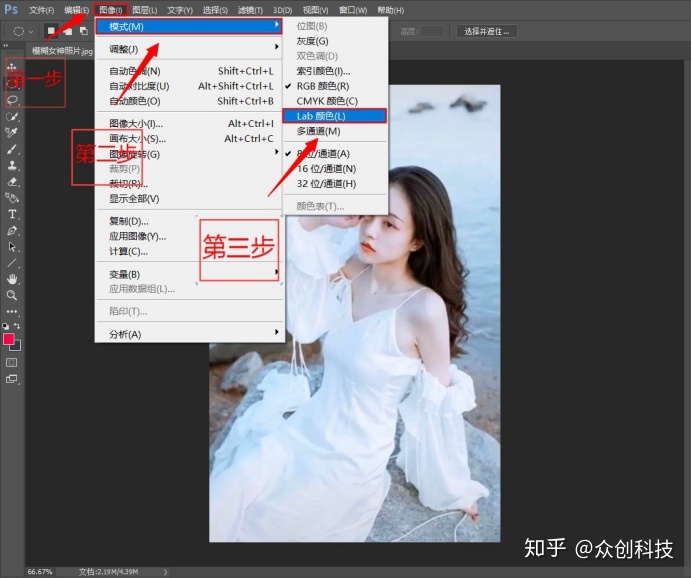The width and height of the screenshot is (692, 578).
Task: Expand the 分析(A) submenu
Action: tap(189, 334)
